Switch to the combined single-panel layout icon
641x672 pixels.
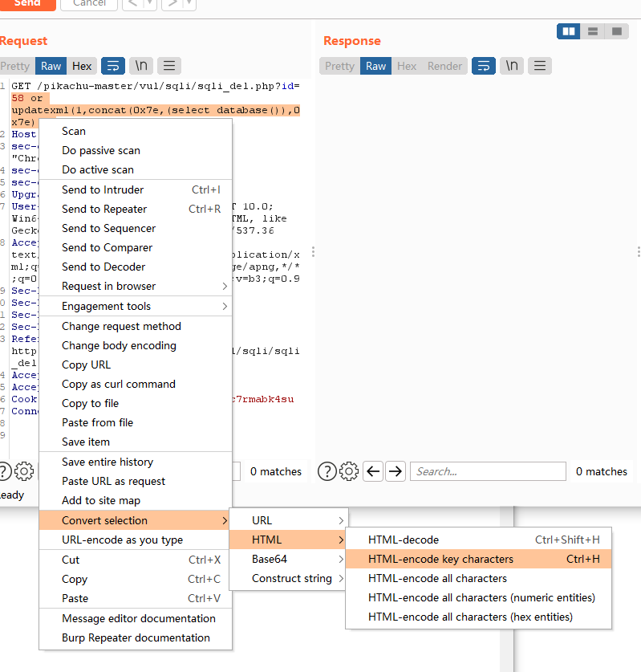(616, 31)
